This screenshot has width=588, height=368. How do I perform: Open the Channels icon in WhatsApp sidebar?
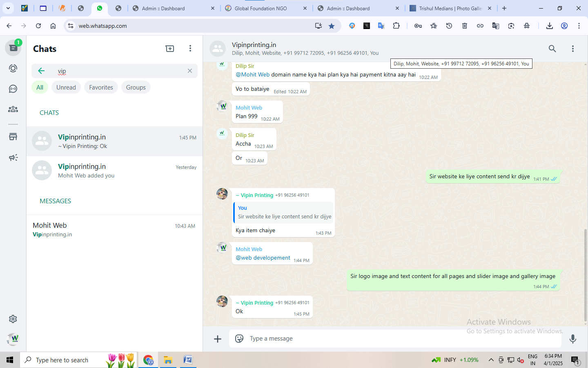13,89
